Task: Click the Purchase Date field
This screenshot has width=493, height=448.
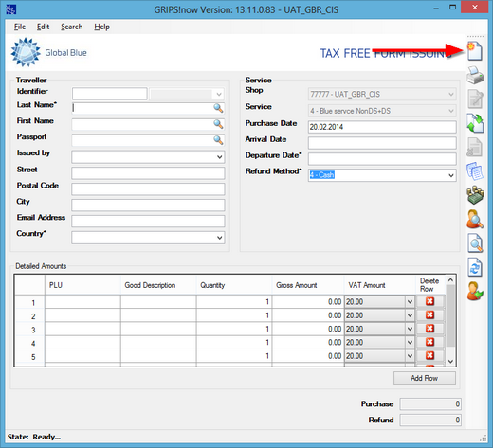Action: click(382, 127)
